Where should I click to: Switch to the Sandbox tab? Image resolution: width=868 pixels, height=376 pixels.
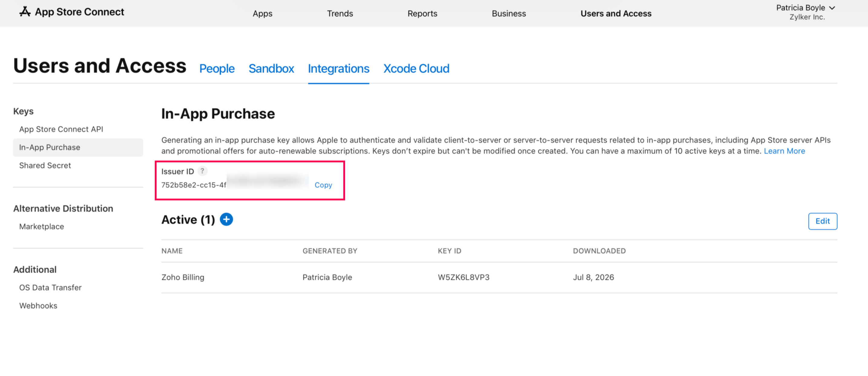271,69
